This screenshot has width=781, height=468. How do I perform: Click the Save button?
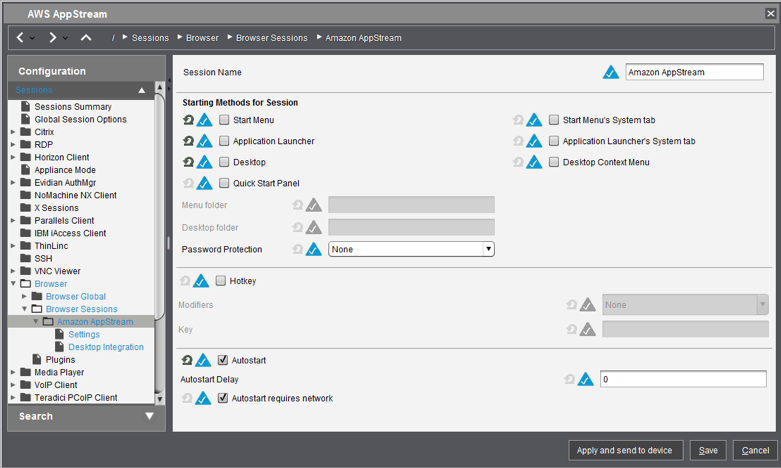(x=708, y=450)
